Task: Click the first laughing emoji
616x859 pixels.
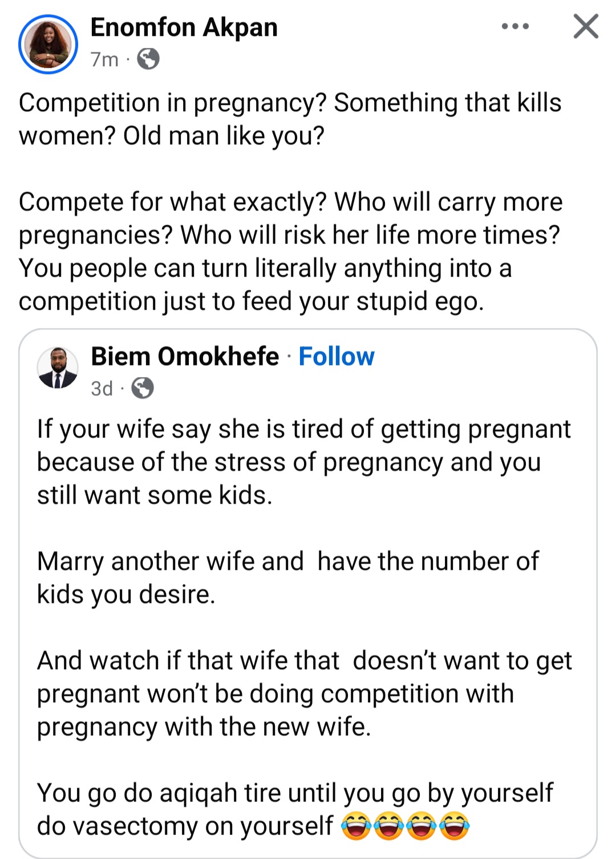Action: point(356,826)
